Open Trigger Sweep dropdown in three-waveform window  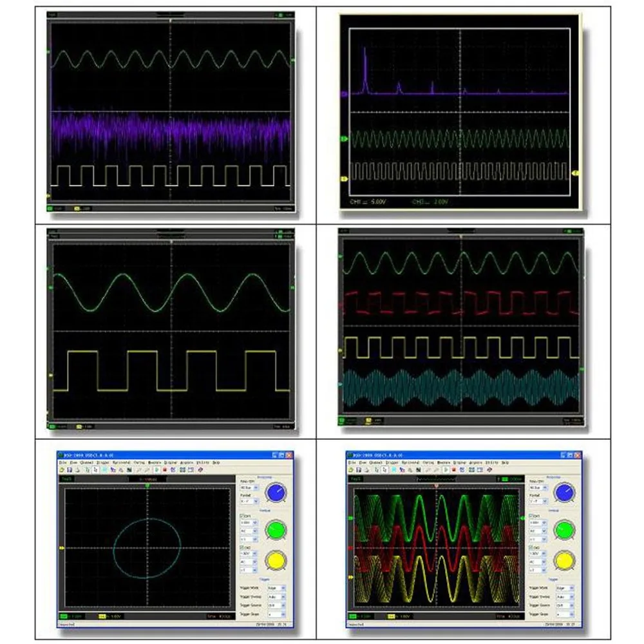tap(565, 597)
